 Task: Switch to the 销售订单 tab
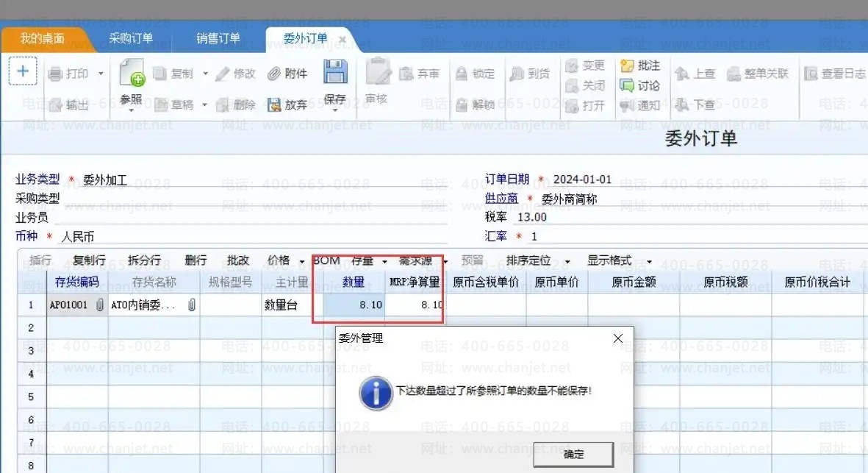(x=218, y=38)
